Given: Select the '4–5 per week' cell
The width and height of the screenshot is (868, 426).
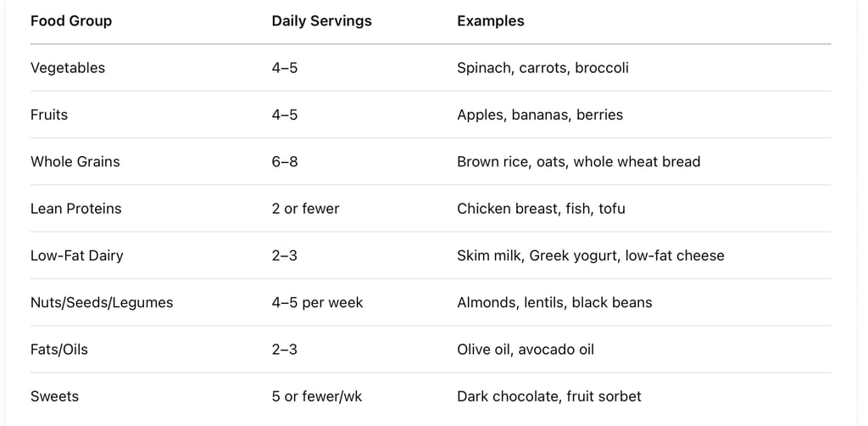Looking at the screenshot, I should pyautogui.click(x=317, y=302).
